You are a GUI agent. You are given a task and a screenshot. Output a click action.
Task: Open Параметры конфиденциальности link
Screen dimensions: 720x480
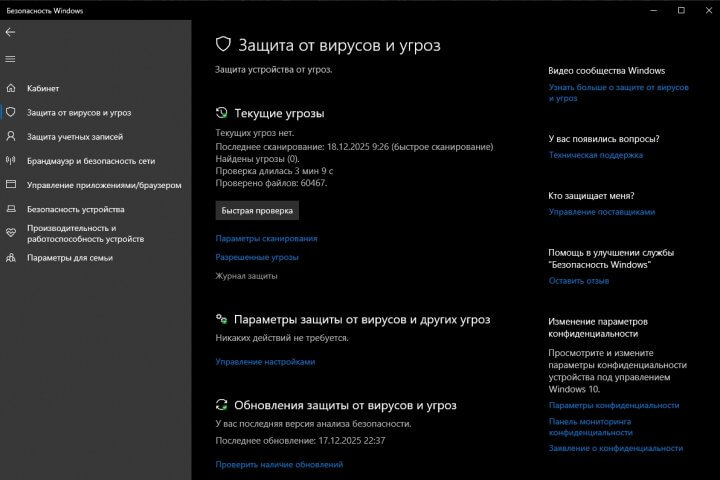614,406
